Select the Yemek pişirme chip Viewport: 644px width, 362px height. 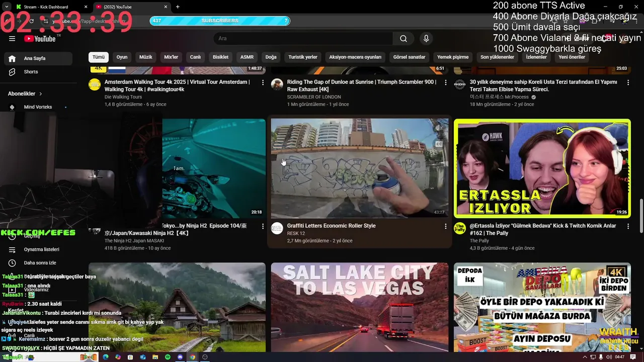[453, 57]
